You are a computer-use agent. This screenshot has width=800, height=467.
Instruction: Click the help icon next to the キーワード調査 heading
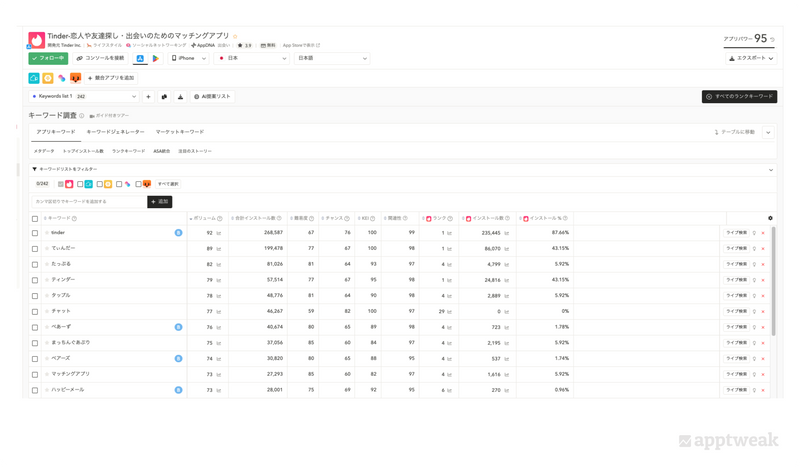coord(82,116)
